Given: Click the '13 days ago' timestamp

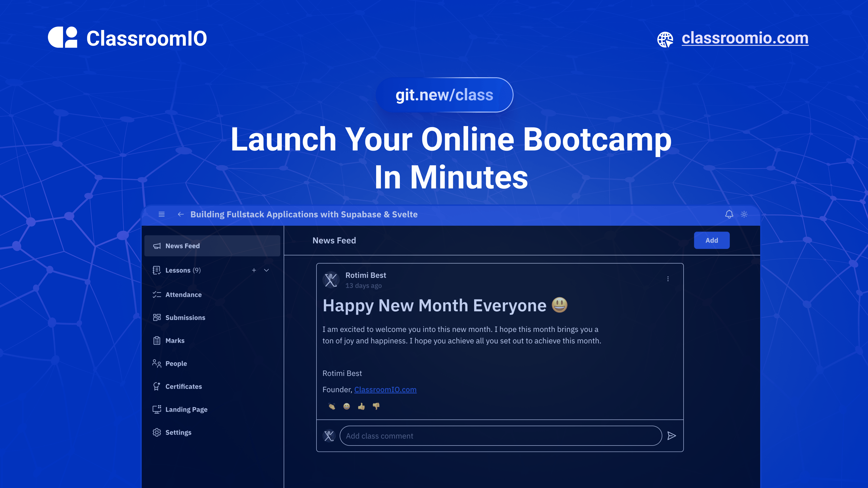Looking at the screenshot, I should pyautogui.click(x=363, y=286).
